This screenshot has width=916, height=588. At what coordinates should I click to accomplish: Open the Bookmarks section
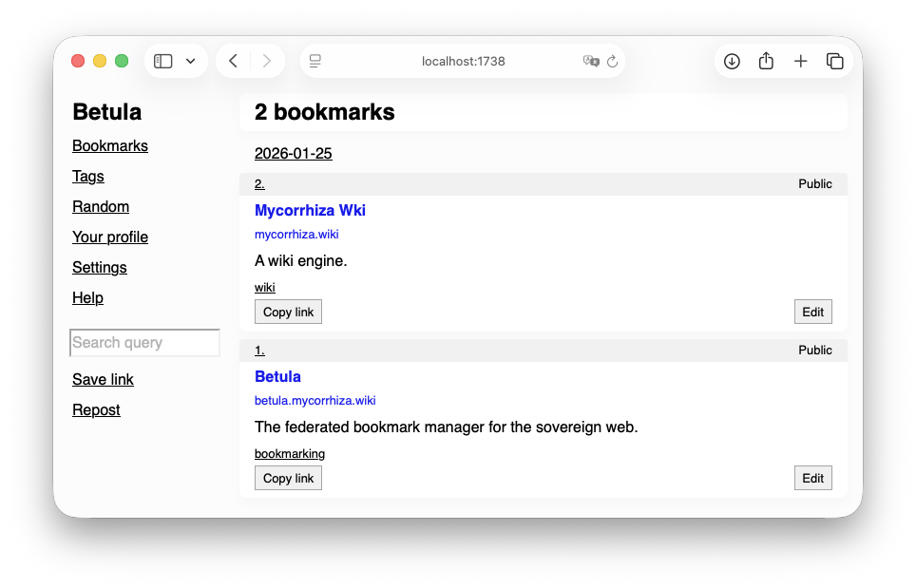click(109, 145)
